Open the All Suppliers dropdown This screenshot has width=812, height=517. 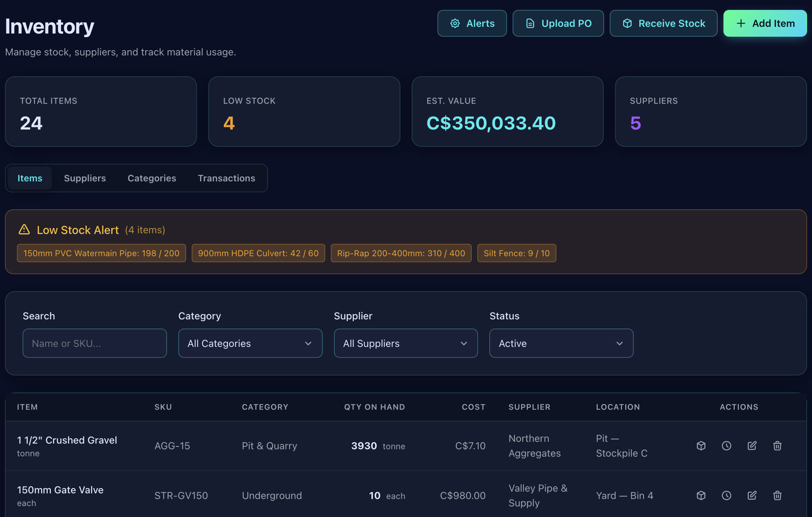[x=406, y=343]
